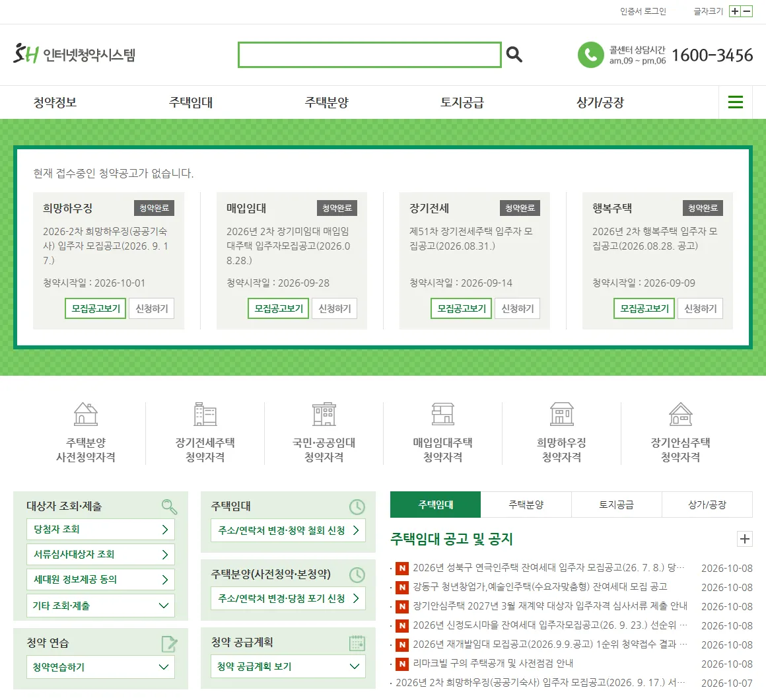Open 세대원 정보제공 동의 row
Viewport: 766px width, 700px height.
tap(100, 580)
